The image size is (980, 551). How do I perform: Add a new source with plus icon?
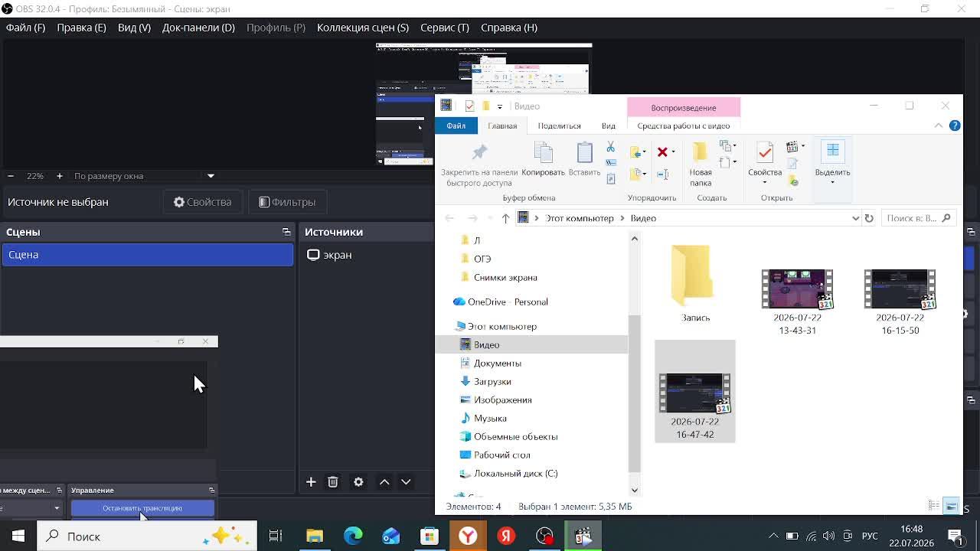pyautogui.click(x=311, y=482)
